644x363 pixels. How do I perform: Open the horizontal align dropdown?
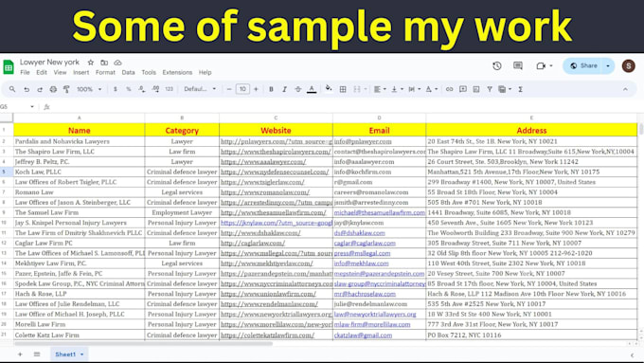point(380,89)
